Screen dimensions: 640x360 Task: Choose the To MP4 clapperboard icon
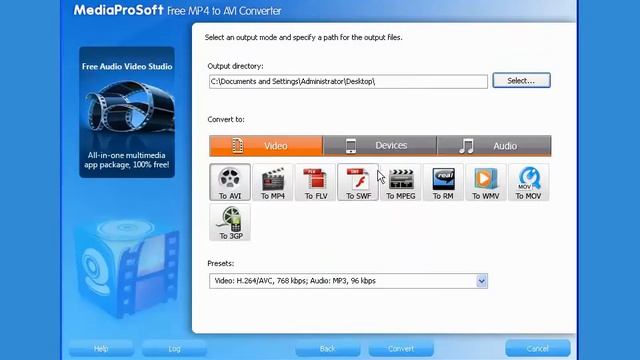pos(273,182)
